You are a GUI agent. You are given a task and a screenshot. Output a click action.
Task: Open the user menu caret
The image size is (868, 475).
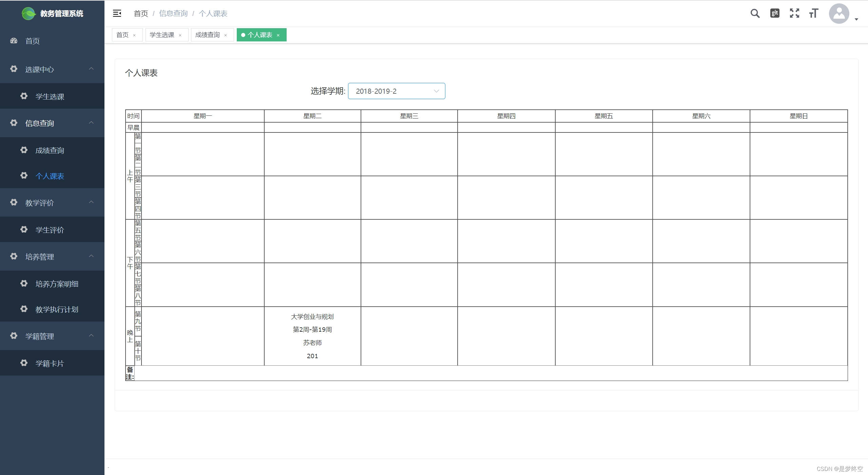(856, 19)
